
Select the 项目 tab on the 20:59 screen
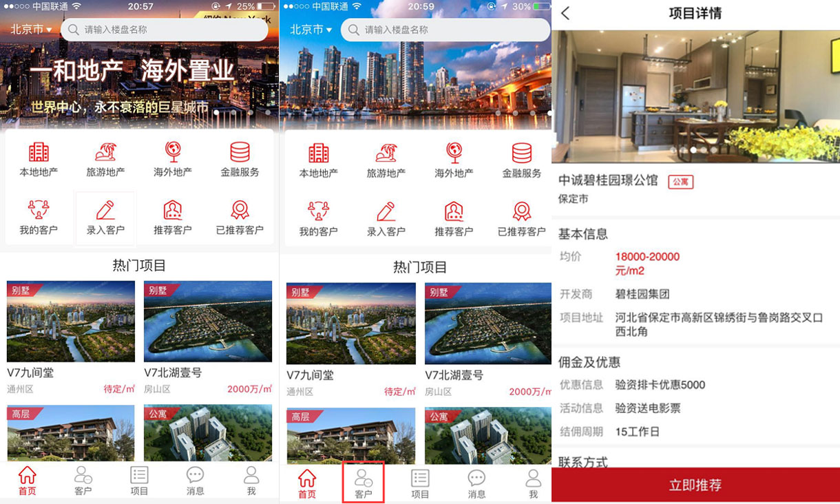point(420,483)
